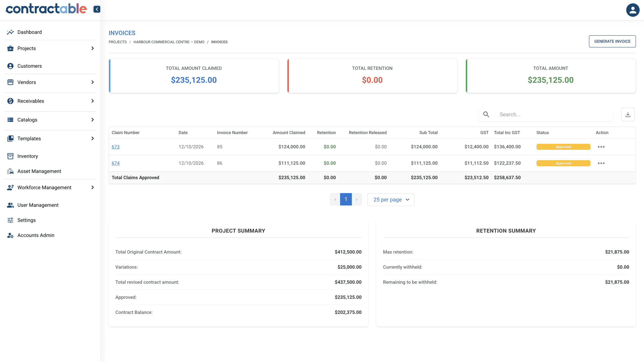Click in the Search input field
This screenshot has width=644, height=362.
555,115
